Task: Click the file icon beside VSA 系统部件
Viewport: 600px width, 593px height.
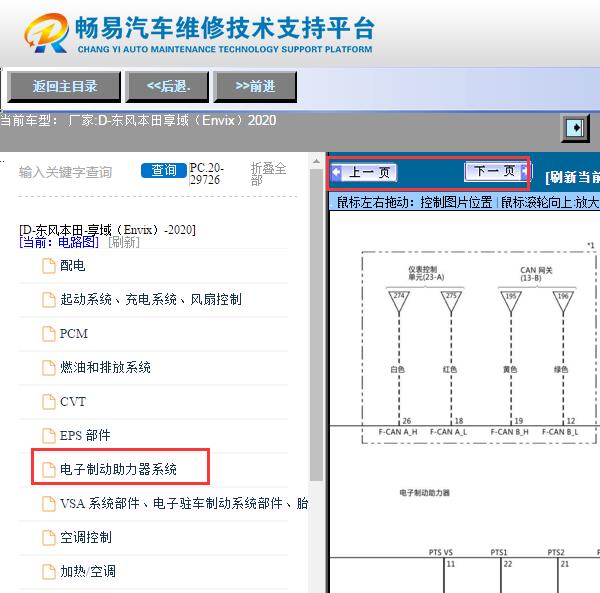Action: [x=49, y=504]
